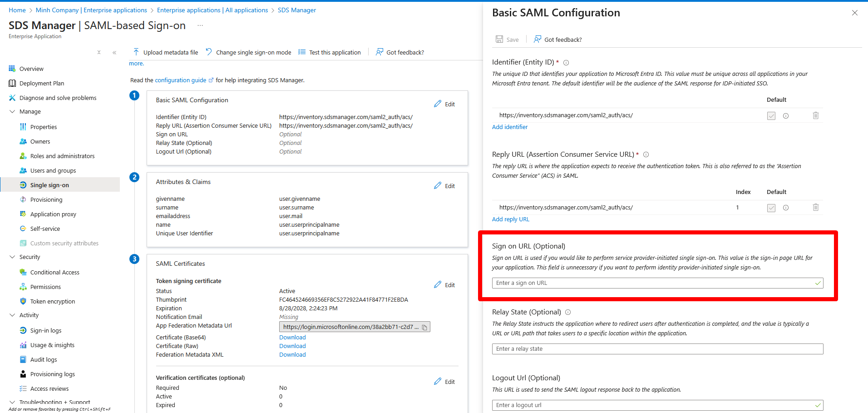Screen dimensions: 868x413
Task: Click Add reply URL link
Action: [511, 219]
